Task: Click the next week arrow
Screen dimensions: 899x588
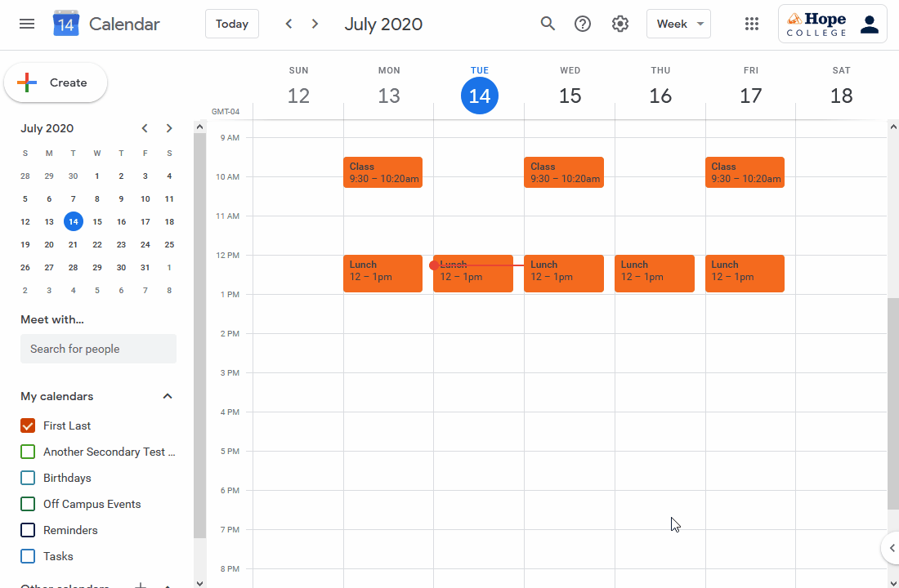Action: point(315,24)
